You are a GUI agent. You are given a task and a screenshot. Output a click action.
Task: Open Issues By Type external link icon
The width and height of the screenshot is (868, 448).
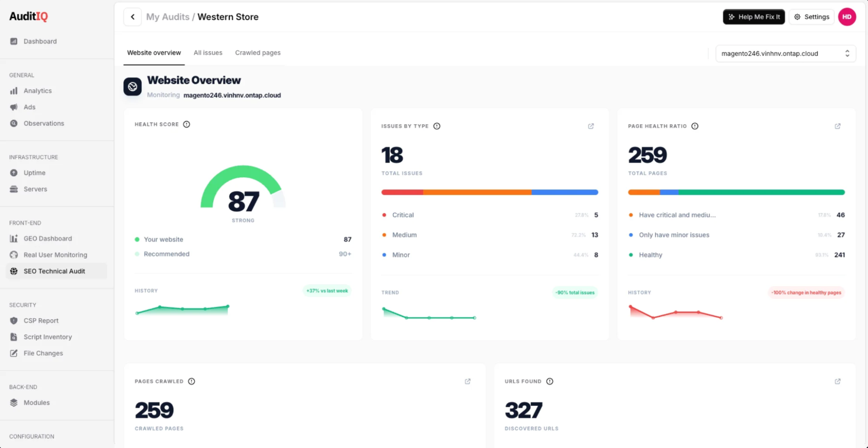591,126
